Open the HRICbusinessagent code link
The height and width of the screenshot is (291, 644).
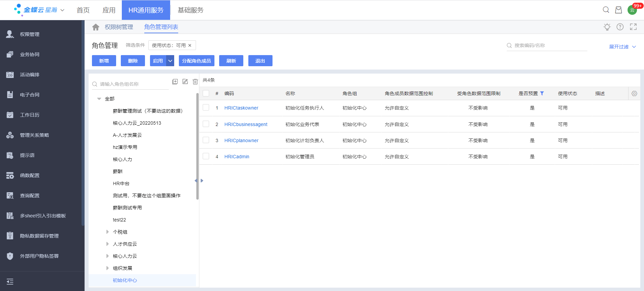pos(246,124)
